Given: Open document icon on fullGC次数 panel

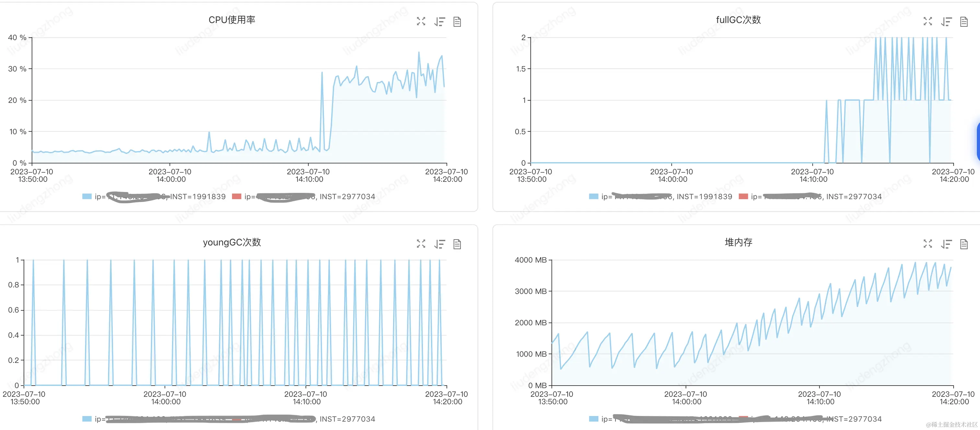Looking at the screenshot, I should tap(964, 22).
